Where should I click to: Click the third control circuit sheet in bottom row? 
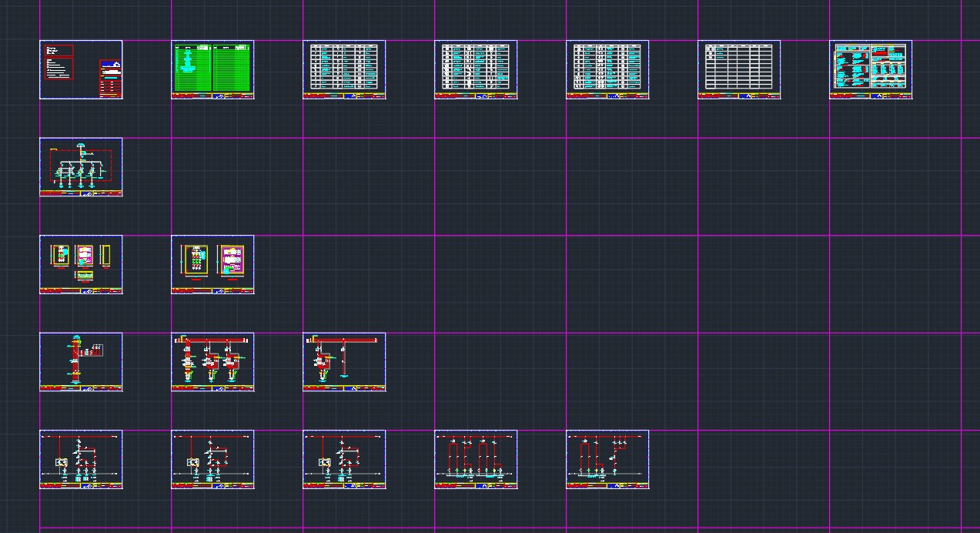tap(344, 459)
